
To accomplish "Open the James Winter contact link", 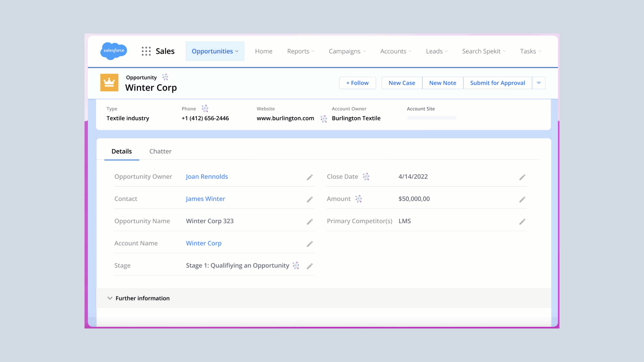I will click(206, 199).
